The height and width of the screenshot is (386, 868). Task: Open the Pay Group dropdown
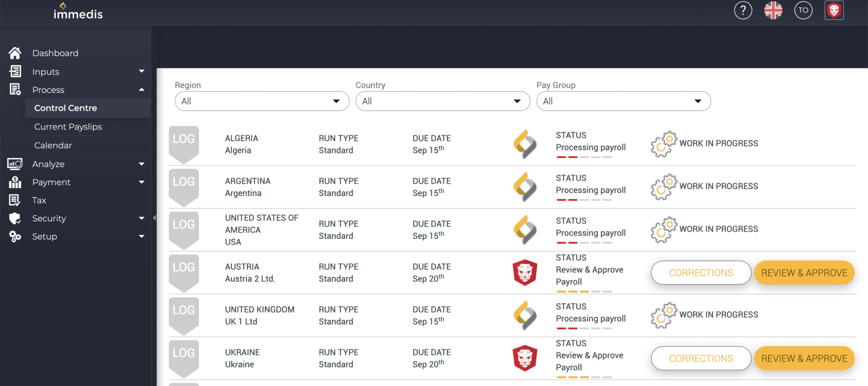coord(623,101)
